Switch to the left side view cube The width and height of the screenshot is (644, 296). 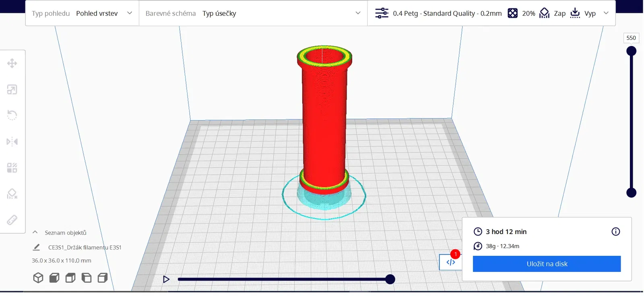coord(87,278)
